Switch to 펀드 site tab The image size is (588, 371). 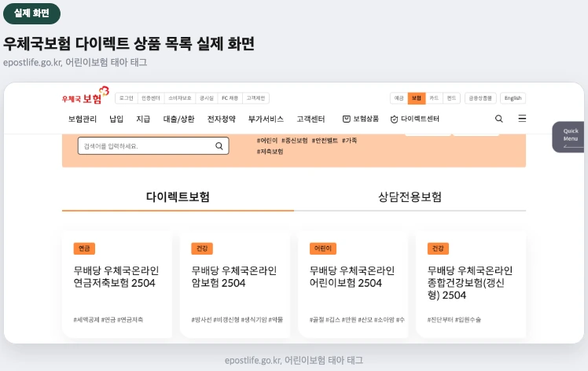coord(451,98)
